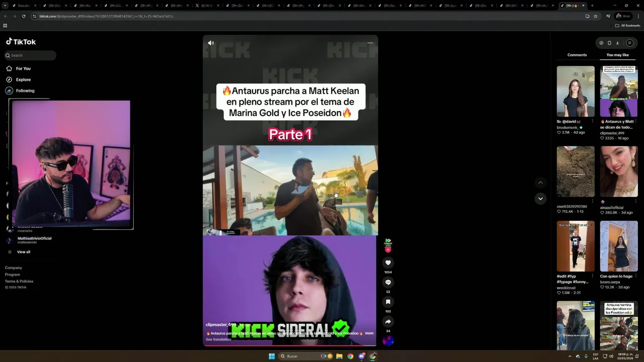The image size is (644, 362).
Task: Open the Following feed
Action: pos(20,90)
